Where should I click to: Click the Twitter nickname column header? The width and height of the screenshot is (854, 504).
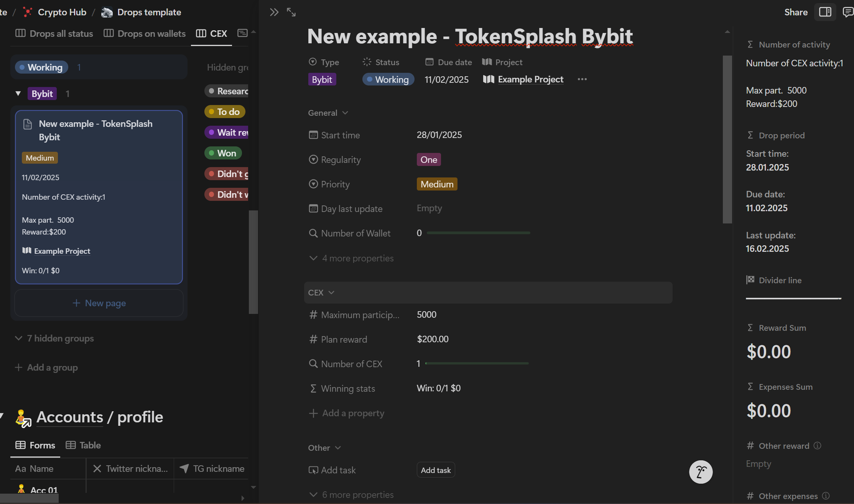point(130,469)
